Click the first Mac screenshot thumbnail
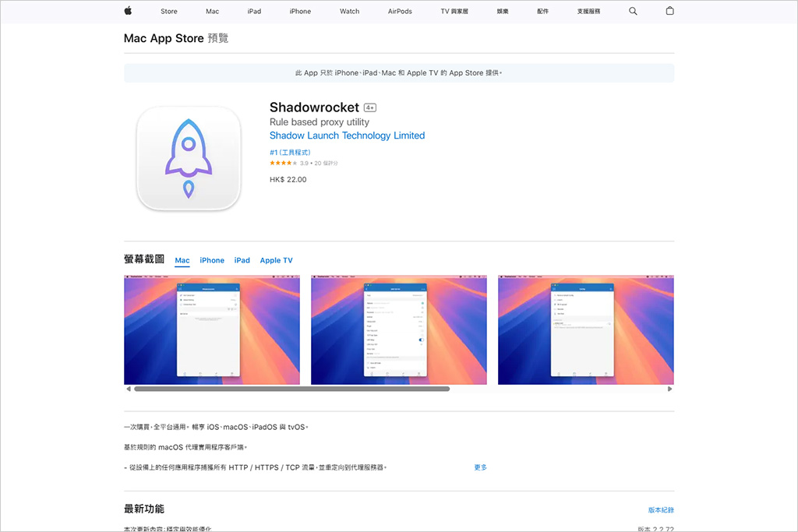This screenshot has height=532, width=798. (x=211, y=329)
